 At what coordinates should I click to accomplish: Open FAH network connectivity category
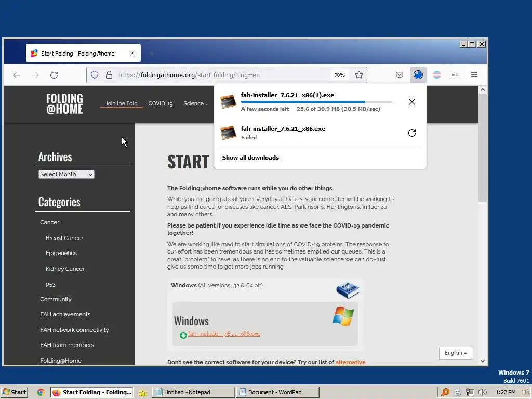pos(74,330)
